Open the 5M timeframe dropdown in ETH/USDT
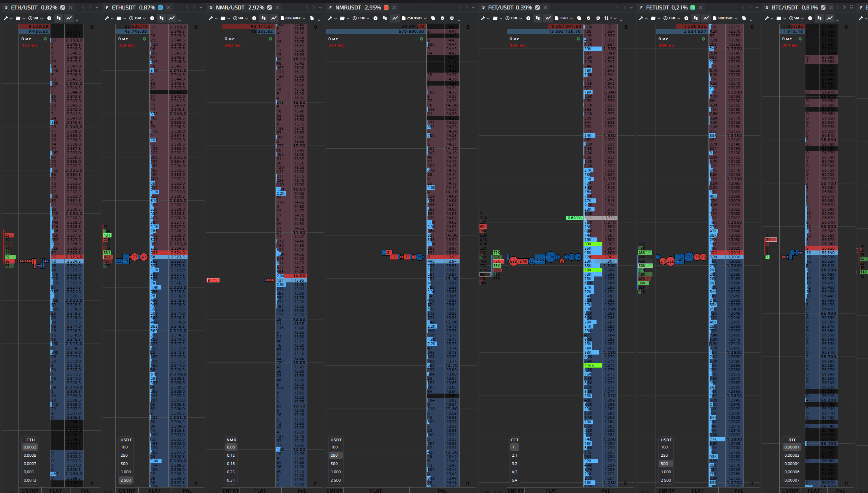The width and height of the screenshot is (868, 493). 35,18
